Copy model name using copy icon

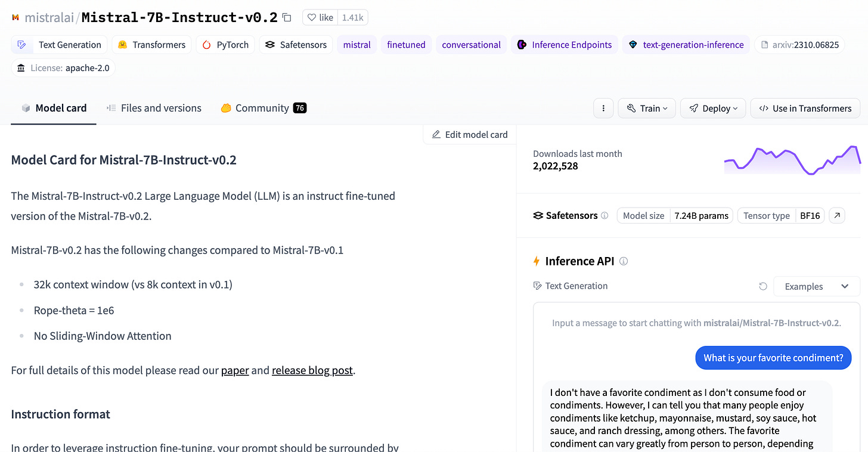pos(287,18)
